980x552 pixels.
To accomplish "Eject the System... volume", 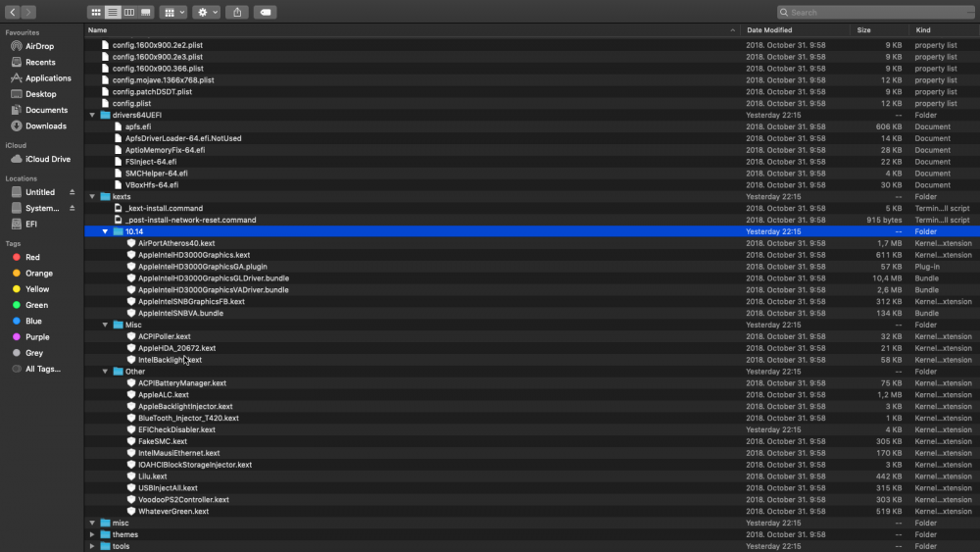I will [72, 208].
